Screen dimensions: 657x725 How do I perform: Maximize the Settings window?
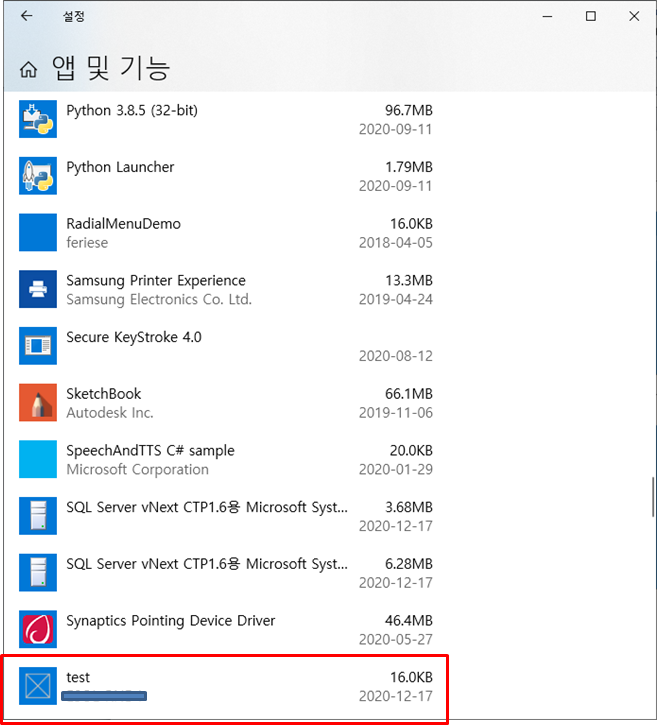590,16
